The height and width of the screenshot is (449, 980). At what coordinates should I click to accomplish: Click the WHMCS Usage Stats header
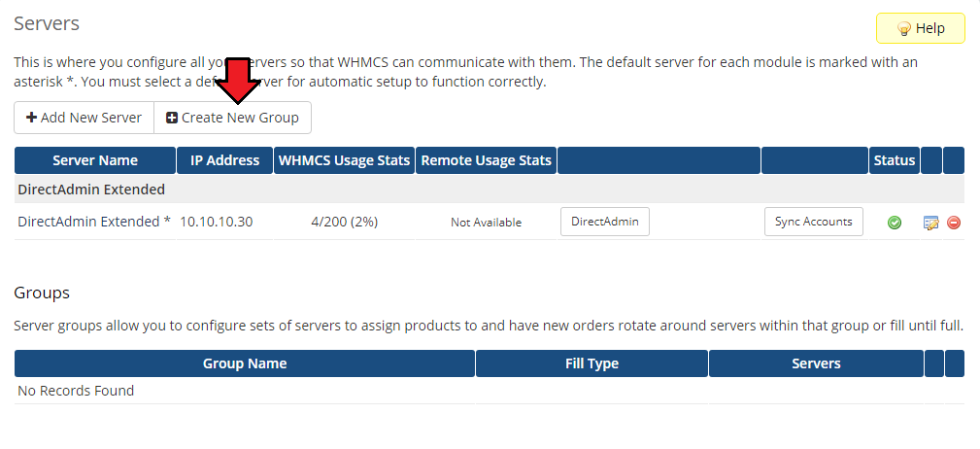[x=345, y=160]
